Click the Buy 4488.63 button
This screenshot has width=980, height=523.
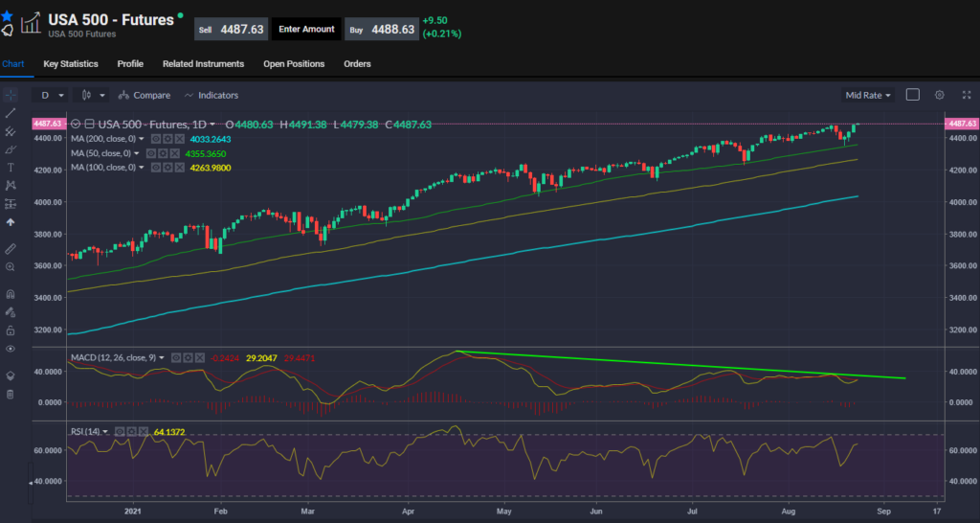pyautogui.click(x=381, y=29)
